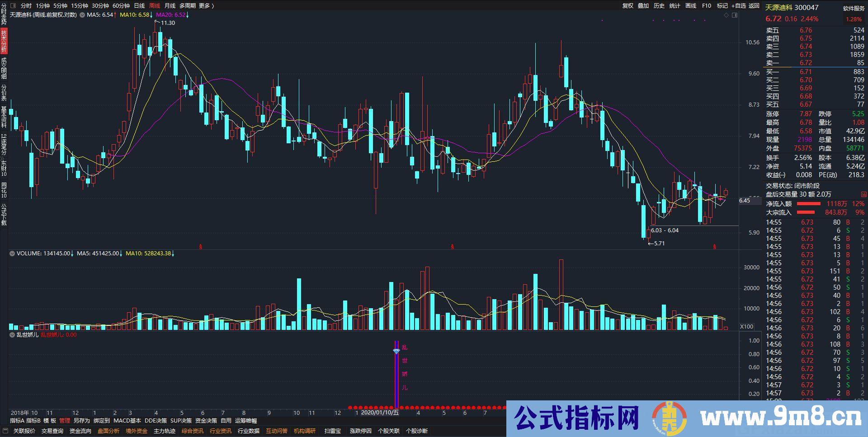Open the 基本资料 side tab
868x437 pixels.
4,117
